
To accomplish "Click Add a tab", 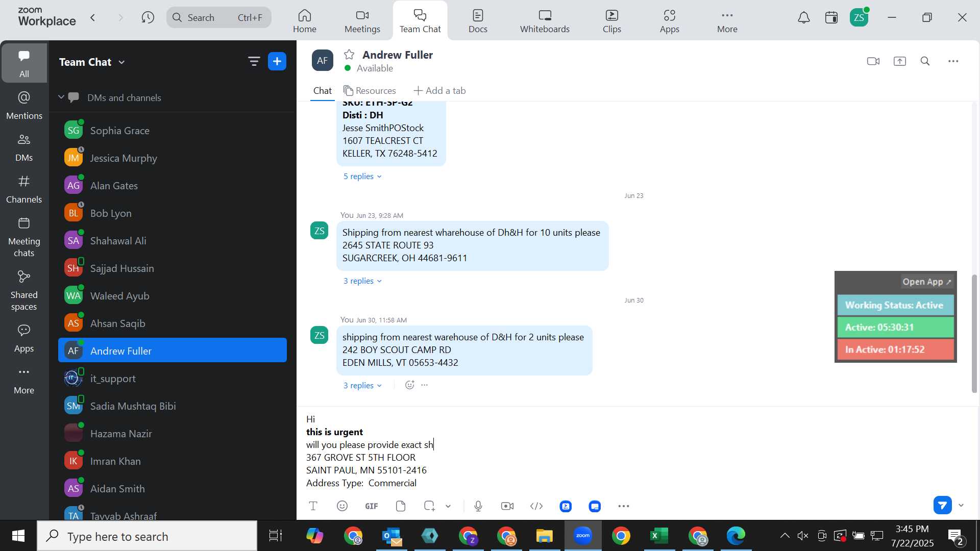I will pos(439,91).
